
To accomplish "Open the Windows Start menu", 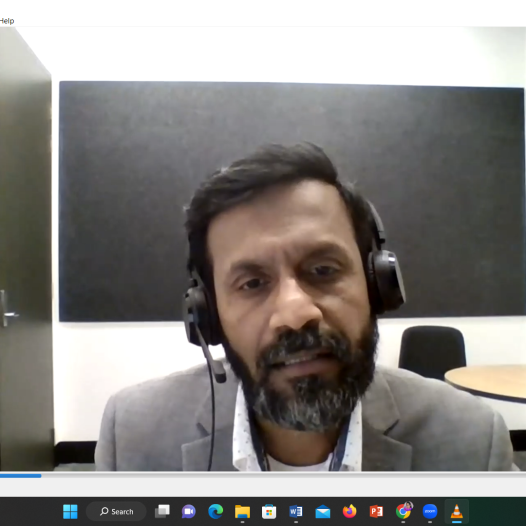I will point(70,512).
